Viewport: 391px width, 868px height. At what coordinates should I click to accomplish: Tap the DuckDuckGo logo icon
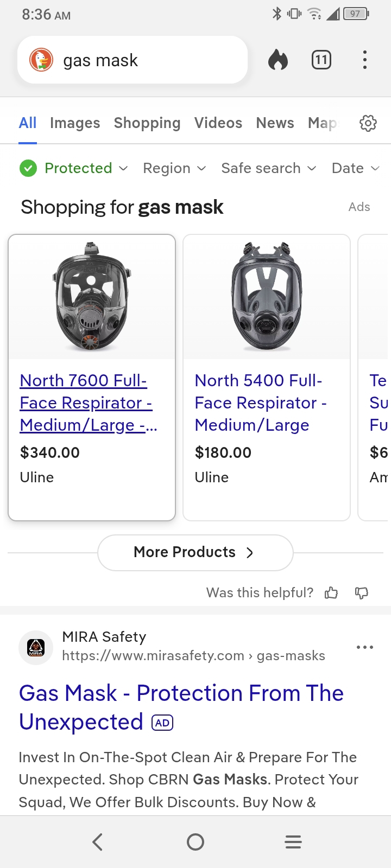tap(41, 60)
